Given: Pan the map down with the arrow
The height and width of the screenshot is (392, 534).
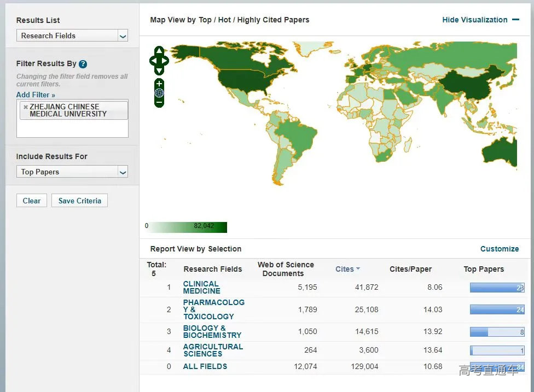Looking at the screenshot, I should [159, 71].
